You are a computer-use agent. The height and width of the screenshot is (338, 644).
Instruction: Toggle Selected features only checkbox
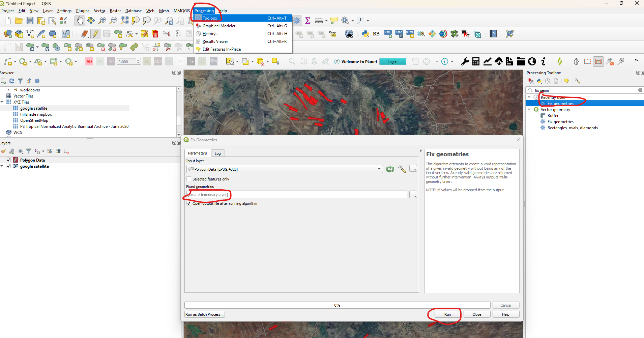point(189,179)
